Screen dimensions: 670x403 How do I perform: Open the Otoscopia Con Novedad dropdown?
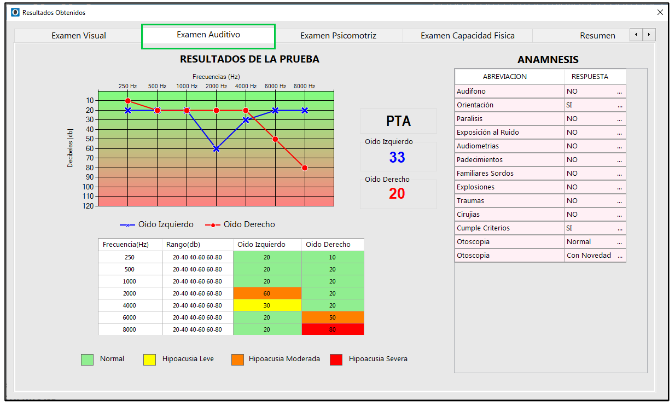click(x=619, y=255)
